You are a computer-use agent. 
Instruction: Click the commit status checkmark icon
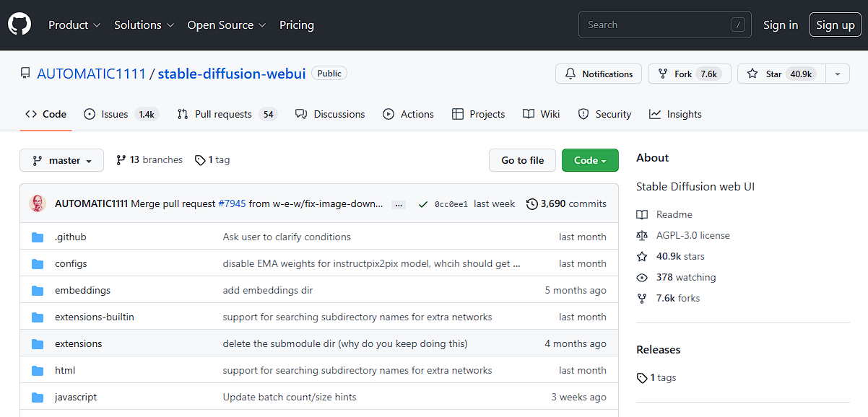click(422, 204)
